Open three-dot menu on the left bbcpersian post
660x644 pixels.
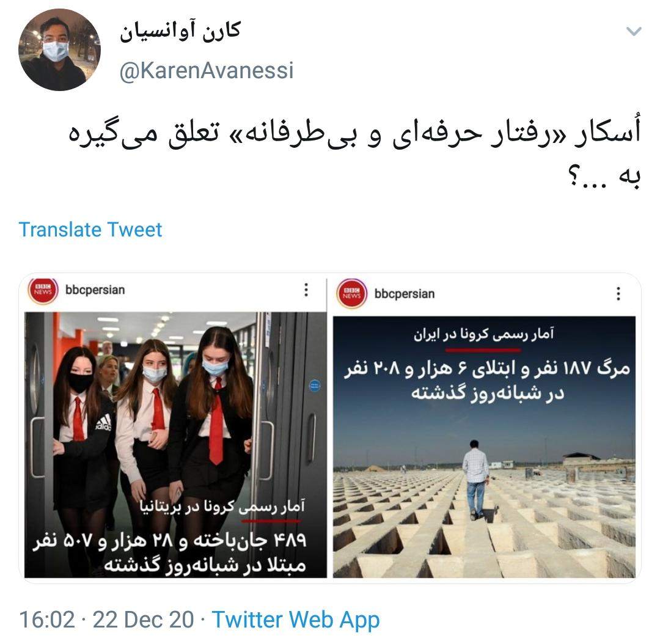(x=306, y=290)
